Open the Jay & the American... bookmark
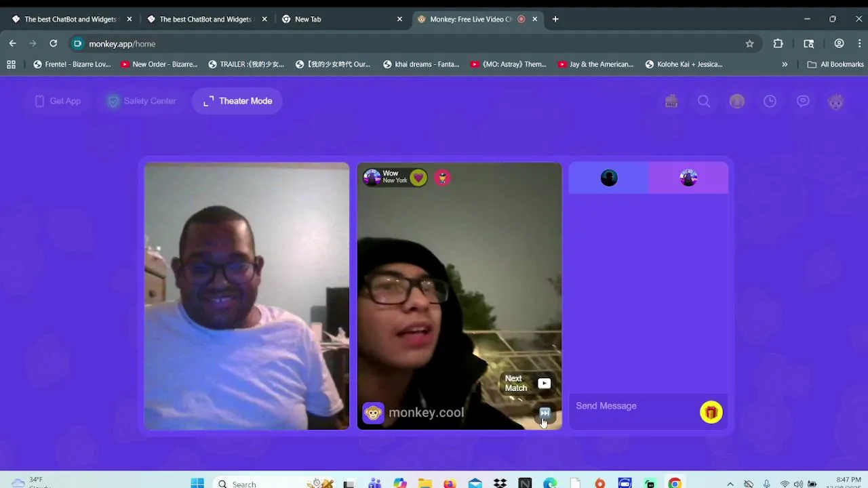 (x=595, y=64)
